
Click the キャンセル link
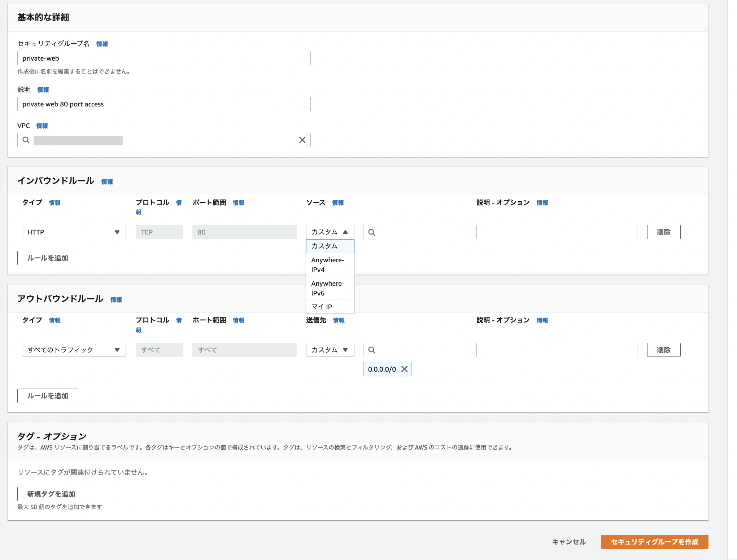569,542
